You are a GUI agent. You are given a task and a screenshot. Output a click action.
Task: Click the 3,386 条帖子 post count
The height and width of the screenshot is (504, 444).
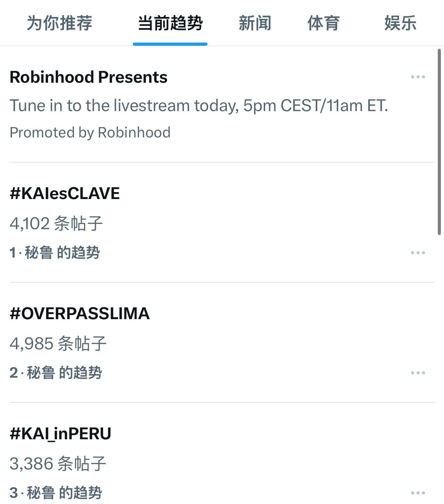click(x=58, y=463)
